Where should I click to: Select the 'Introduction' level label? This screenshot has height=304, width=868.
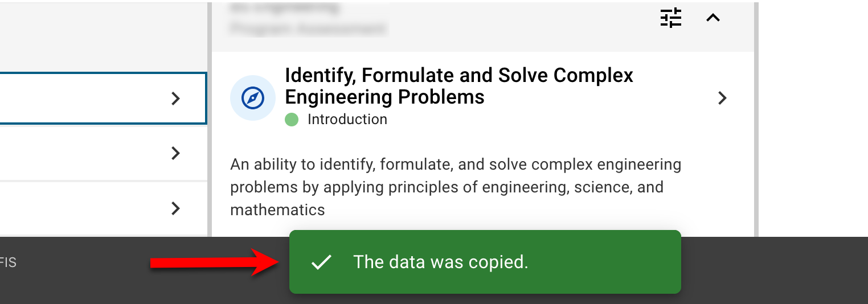click(347, 120)
